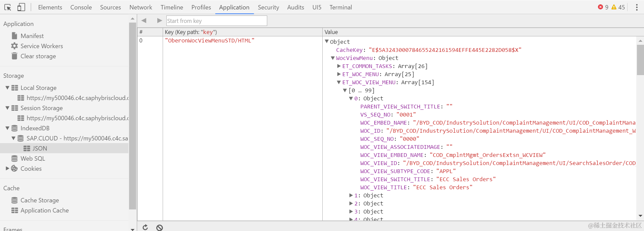Expand the Cookies tree node
This screenshot has height=231, width=644.
7,168
